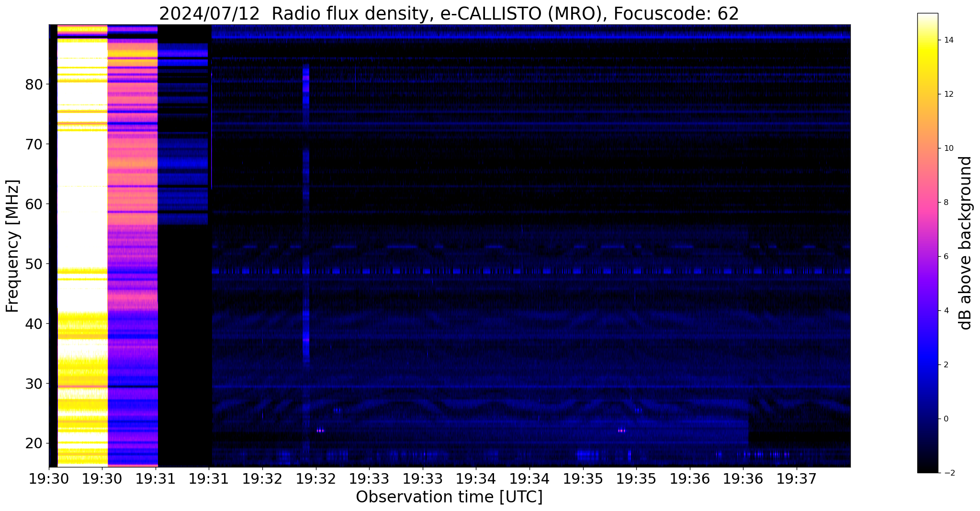Screen dimensions: 980x511
Task: Click the black bottom end of the colorbar
Action: coord(927,467)
